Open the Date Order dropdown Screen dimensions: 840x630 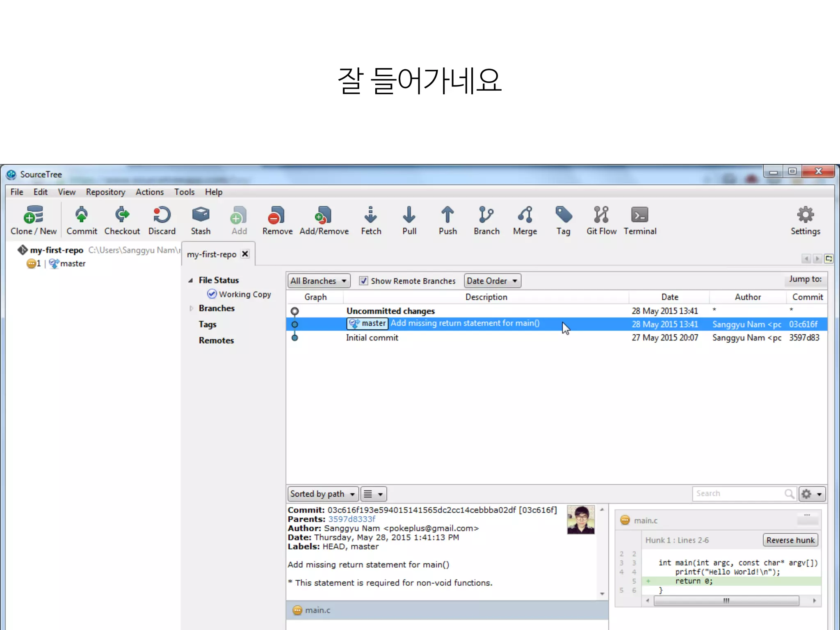click(492, 281)
